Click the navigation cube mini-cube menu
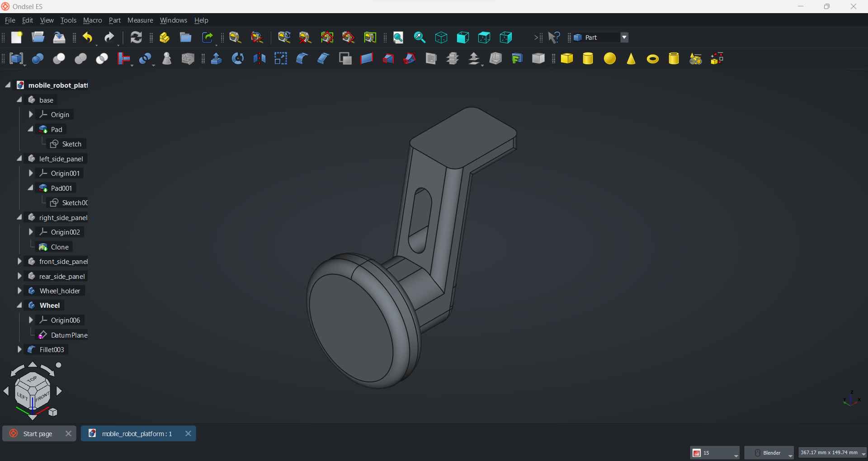The image size is (868, 461). [53, 412]
